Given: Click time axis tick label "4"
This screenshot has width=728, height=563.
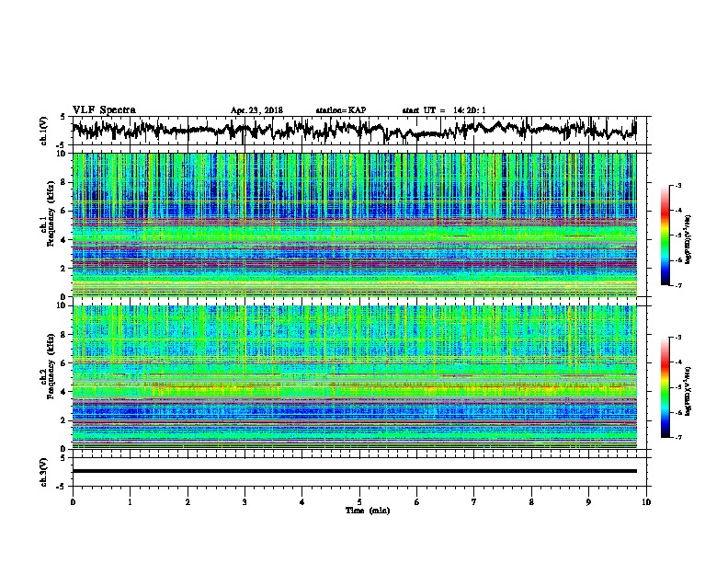Looking at the screenshot, I should (x=302, y=502).
